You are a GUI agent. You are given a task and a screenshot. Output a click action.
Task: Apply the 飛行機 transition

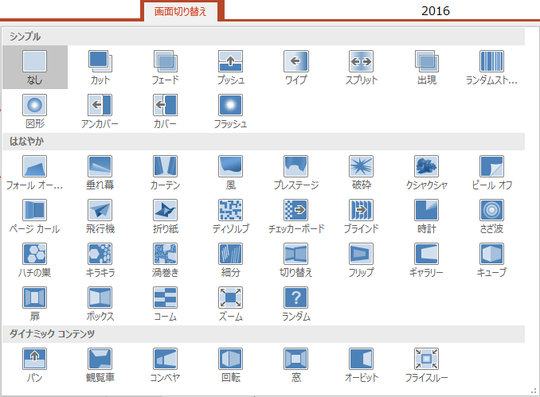[x=100, y=216]
